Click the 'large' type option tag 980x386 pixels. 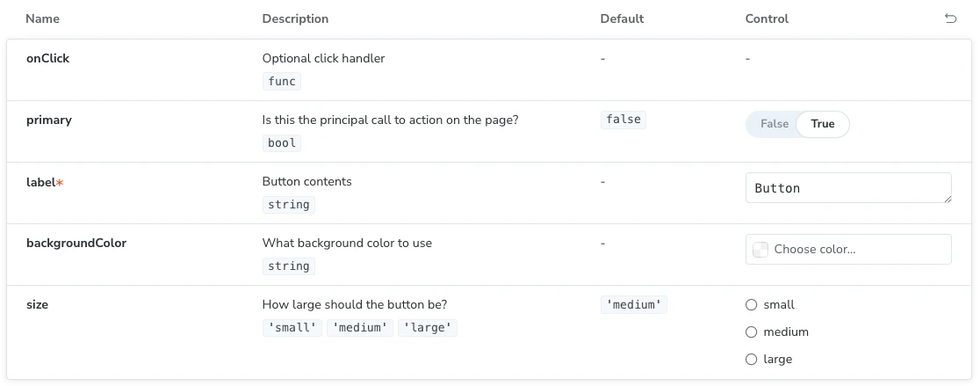tap(428, 328)
